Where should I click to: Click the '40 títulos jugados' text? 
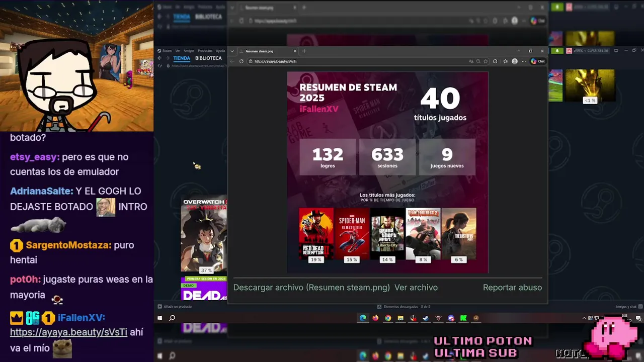click(440, 105)
